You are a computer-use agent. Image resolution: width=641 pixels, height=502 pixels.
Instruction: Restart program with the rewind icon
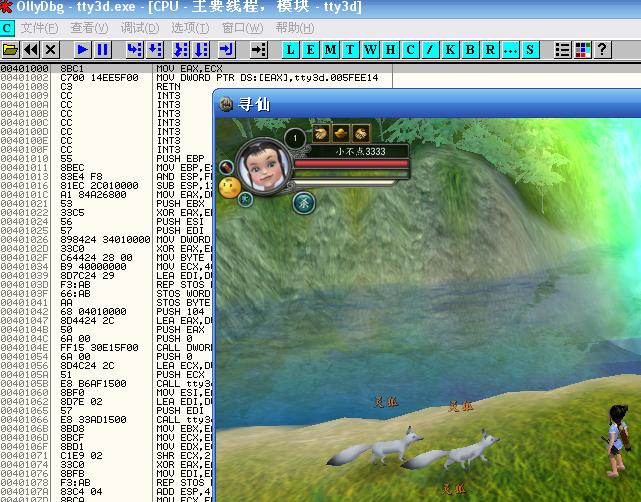tap(31, 50)
